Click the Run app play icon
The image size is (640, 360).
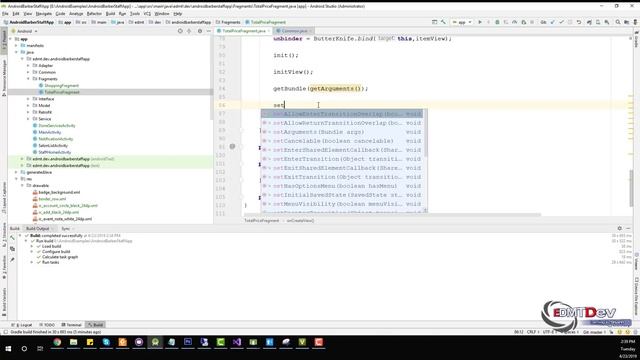pos(480,22)
